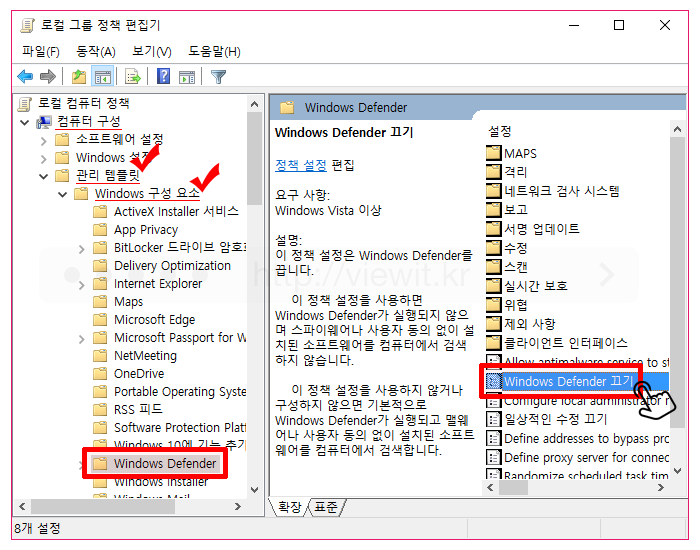Click the settings list scroll down arrow
700x550 pixels.
coord(677,471)
